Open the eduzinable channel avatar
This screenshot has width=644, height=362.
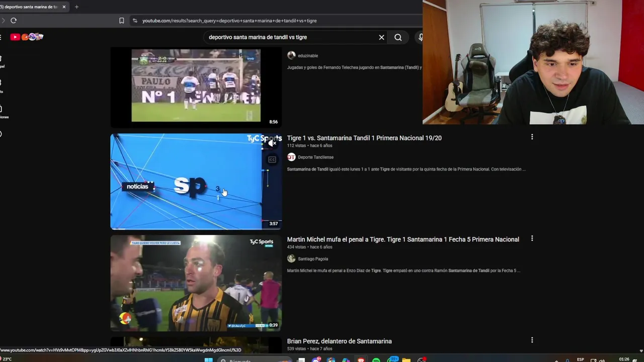point(291,55)
